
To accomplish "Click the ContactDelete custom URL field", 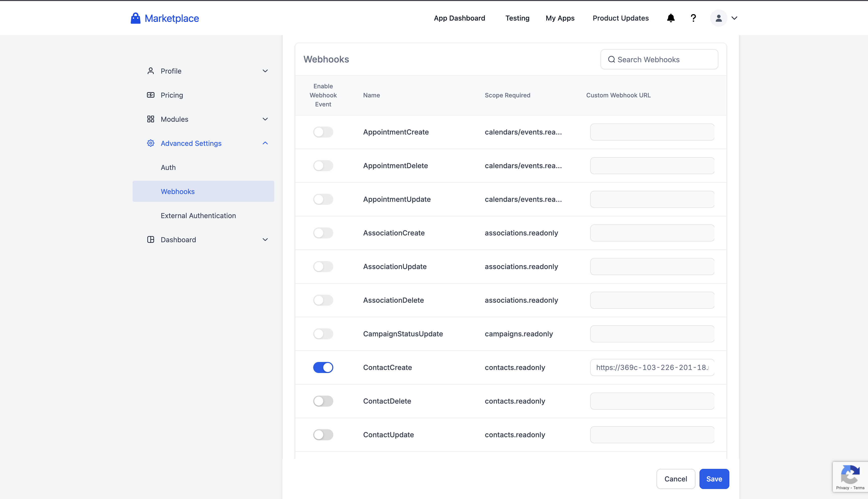I will (x=652, y=401).
